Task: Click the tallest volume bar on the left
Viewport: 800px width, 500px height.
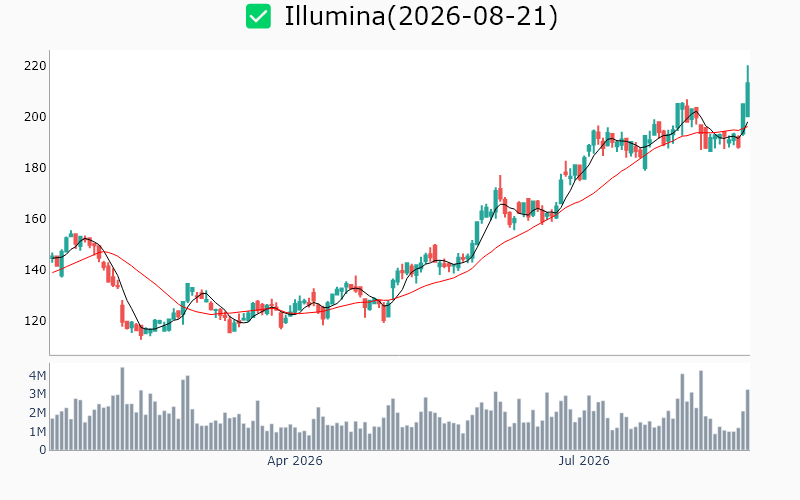Action: (x=122, y=409)
